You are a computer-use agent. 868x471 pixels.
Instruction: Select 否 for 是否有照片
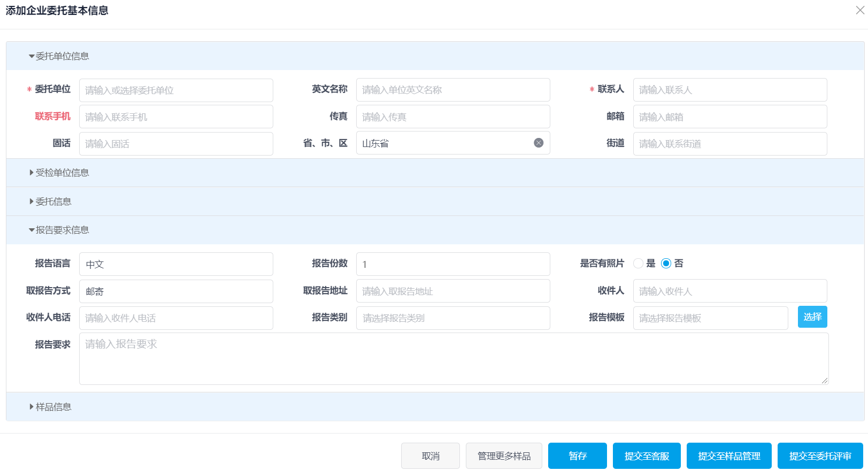point(666,263)
